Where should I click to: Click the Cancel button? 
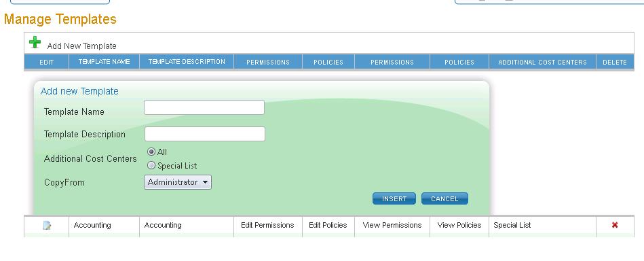pyautogui.click(x=444, y=199)
